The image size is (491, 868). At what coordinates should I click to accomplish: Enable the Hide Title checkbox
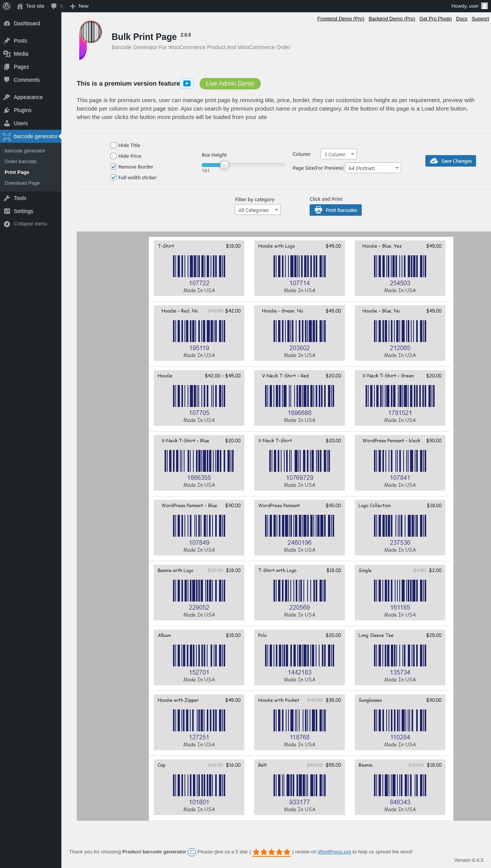pos(114,145)
